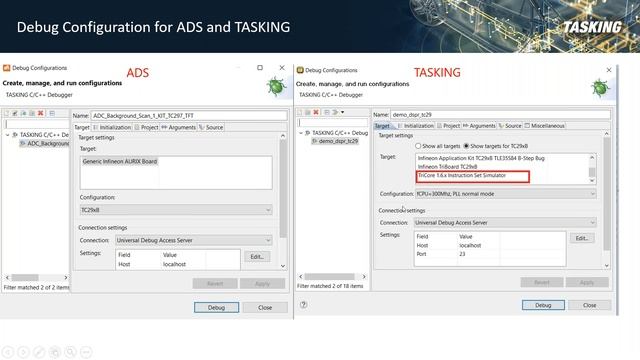Open Miscellaneous tab in TASKING dialog
The image size is (640, 360).
[x=545, y=126]
